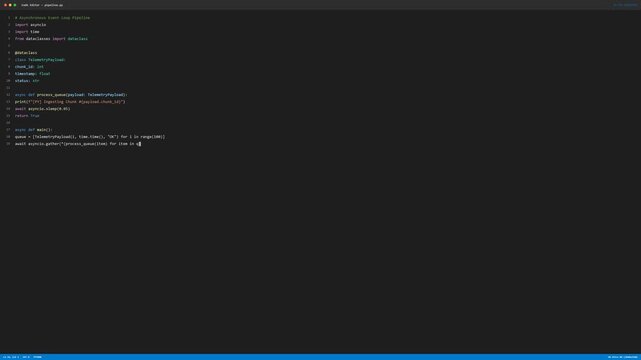The width and height of the screenshot is (641, 360).
Task: Click the red close window button
Action: (5, 5)
